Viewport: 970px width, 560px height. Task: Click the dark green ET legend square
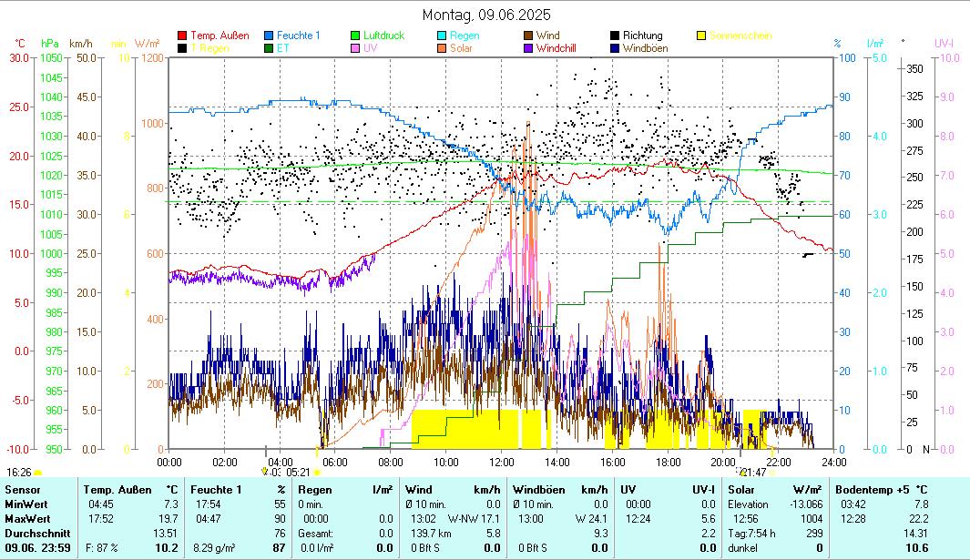[x=269, y=48]
